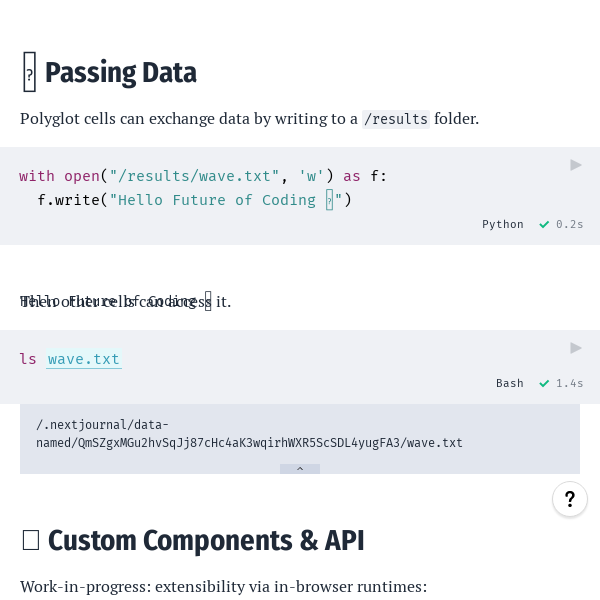Open the Bash language selector label
The height and width of the screenshot is (600, 600).
(x=510, y=384)
